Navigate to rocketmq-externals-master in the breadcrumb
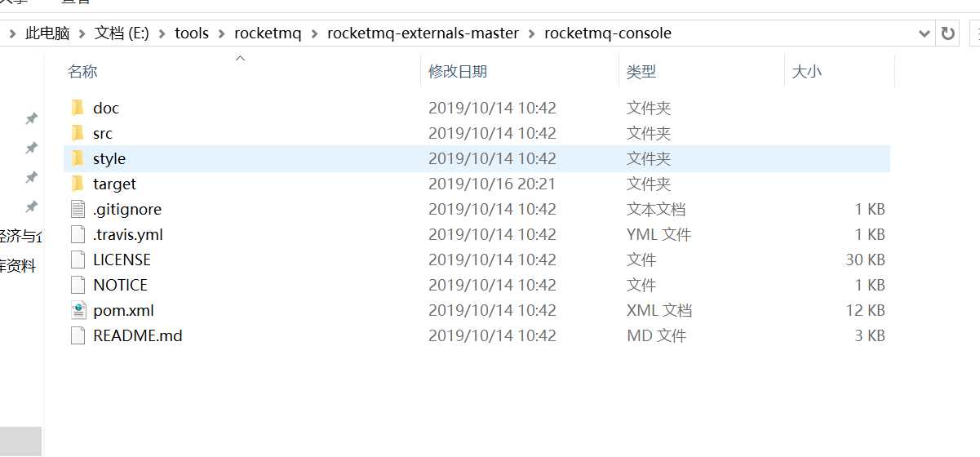Image resolution: width=980 pixels, height=457 pixels. click(x=423, y=33)
